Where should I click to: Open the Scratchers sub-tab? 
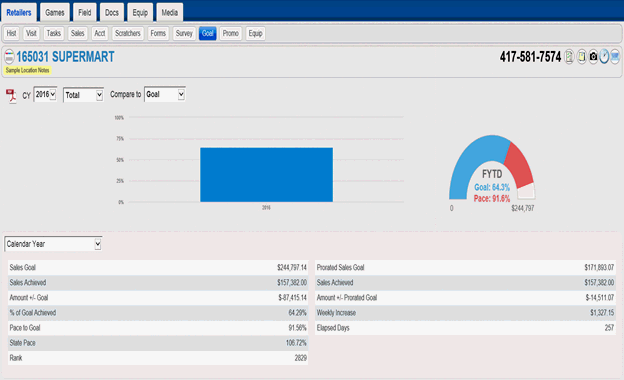(128, 33)
